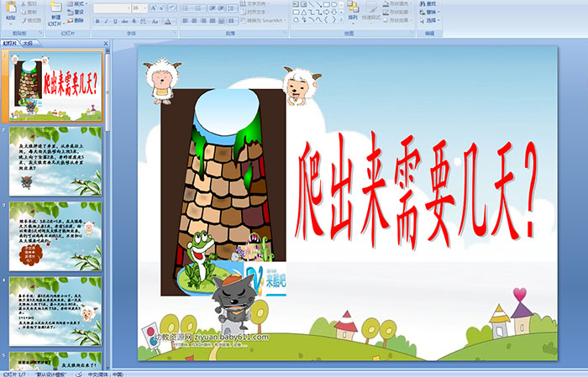Select slide 4 thumbnail
The image size is (588, 377).
pyautogui.click(x=55, y=311)
